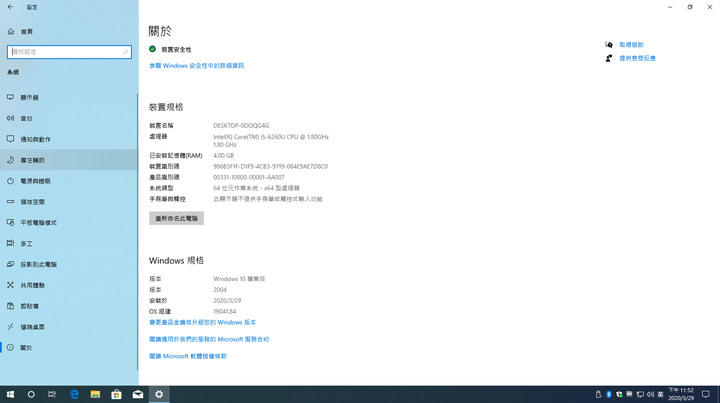The image size is (720, 403).
Task: Open Focus assist (專注輔助) page
Action: click(x=69, y=160)
